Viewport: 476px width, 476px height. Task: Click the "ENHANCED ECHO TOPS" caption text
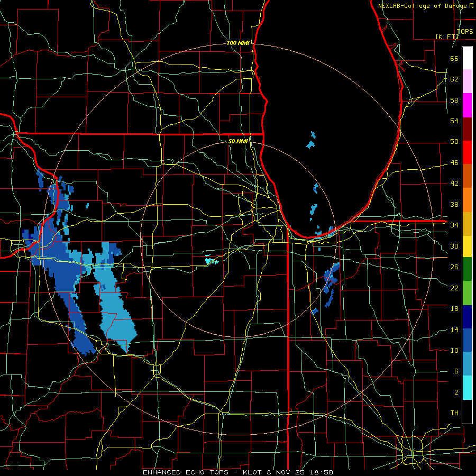click(x=185, y=472)
